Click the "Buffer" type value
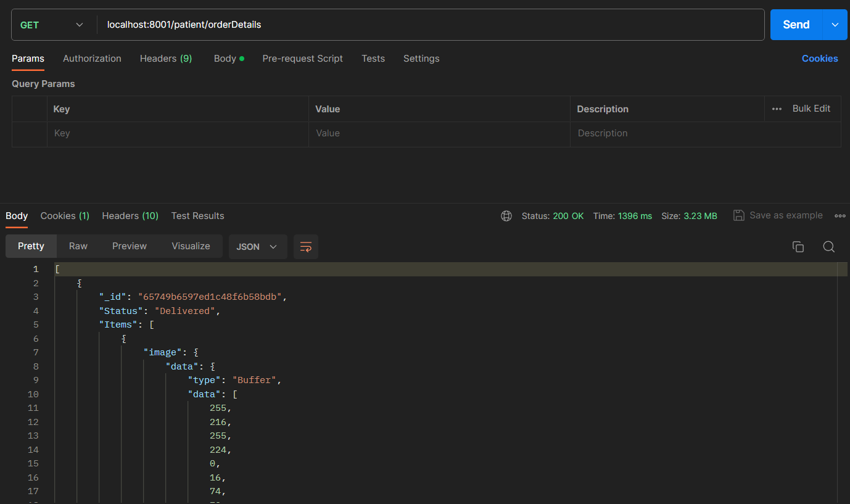Image resolution: width=850 pixels, height=504 pixels. pos(254,380)
